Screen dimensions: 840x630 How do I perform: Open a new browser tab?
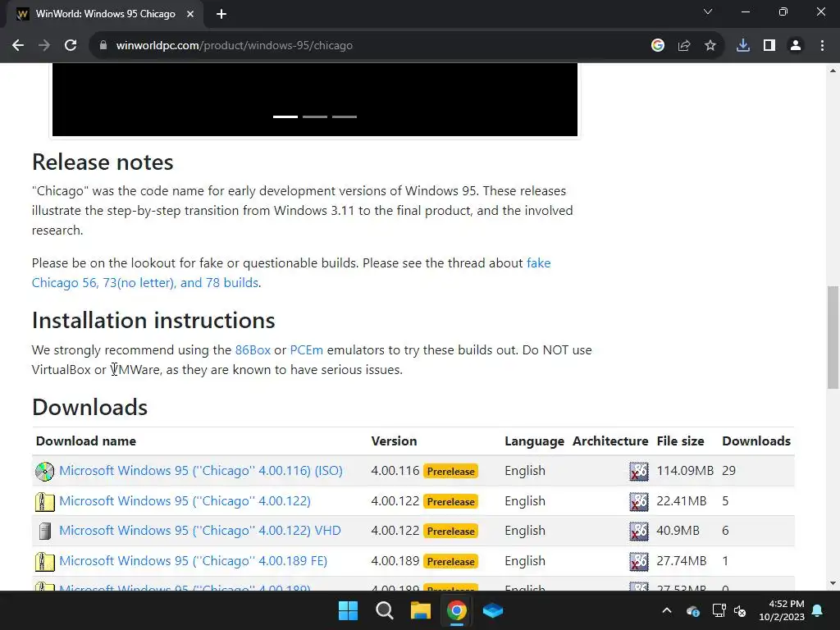(x=221, y=14)
